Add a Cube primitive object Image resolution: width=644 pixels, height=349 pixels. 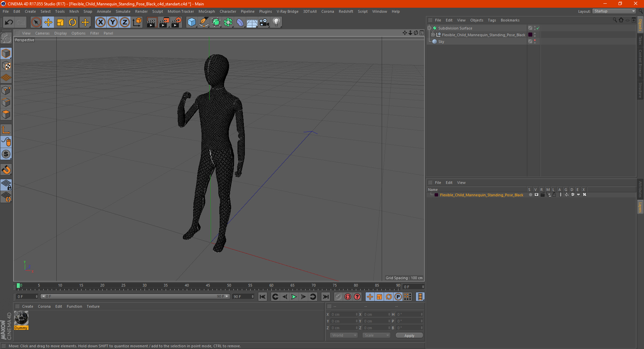192,22
